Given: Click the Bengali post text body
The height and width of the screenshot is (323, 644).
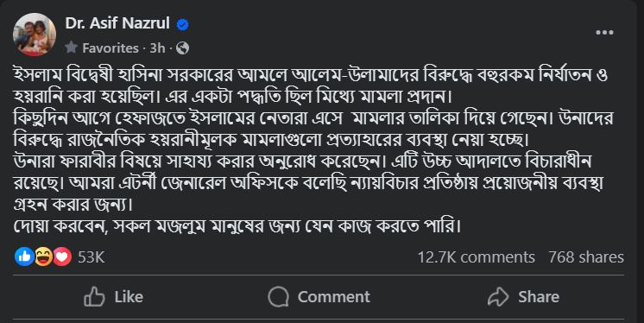Looking at the screenshot, I should coord(313,150).
